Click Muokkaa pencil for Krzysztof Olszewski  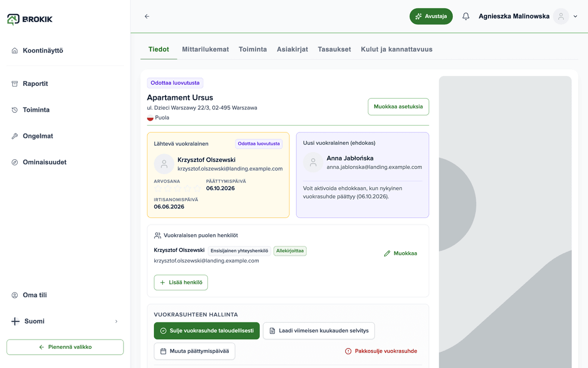pos(400,254)
